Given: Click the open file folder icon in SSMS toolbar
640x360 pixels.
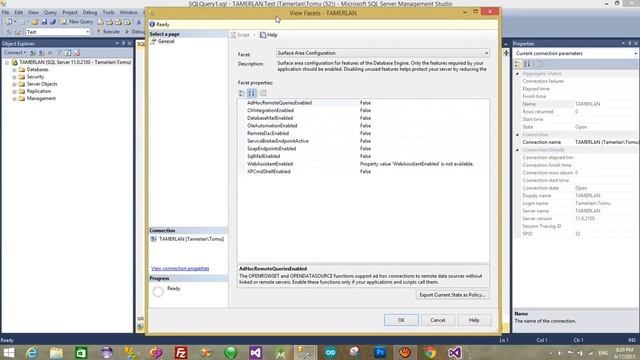Looking at the screenshot, I should tap(35, 22).
